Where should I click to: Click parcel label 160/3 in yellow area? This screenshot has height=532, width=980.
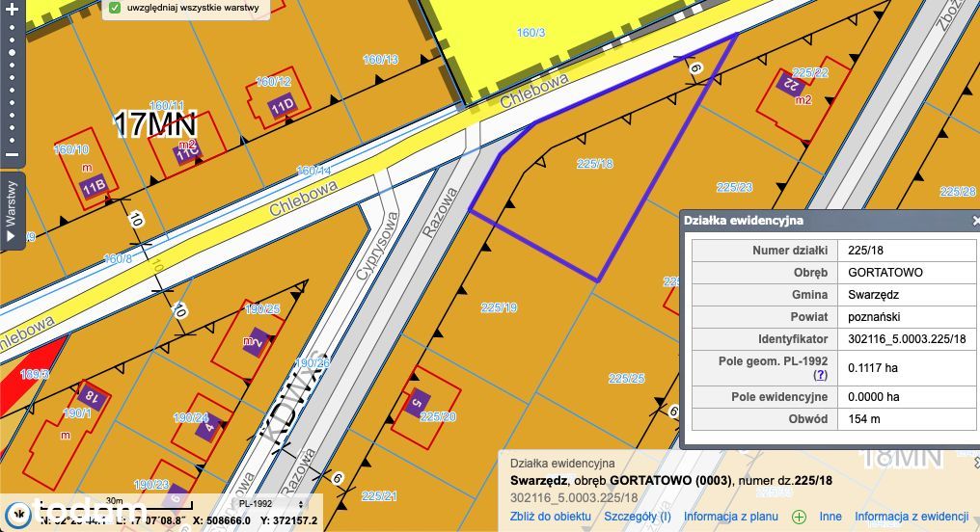[x=531, y=33]
